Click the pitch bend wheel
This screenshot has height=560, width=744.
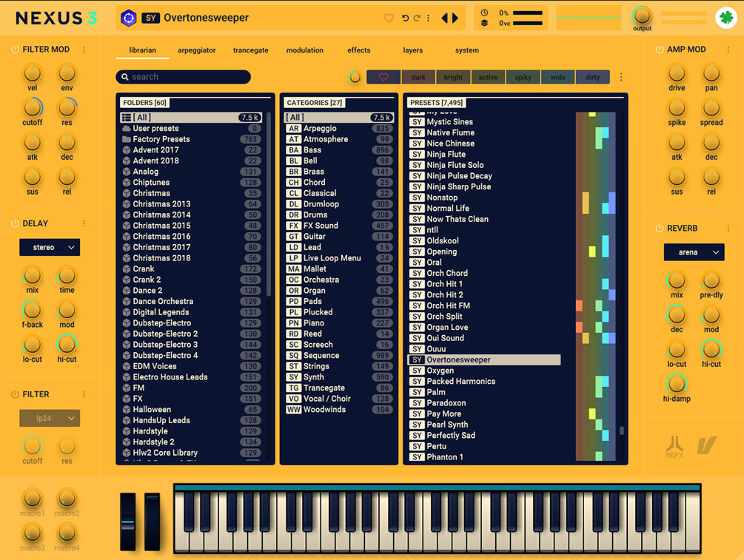127,522
